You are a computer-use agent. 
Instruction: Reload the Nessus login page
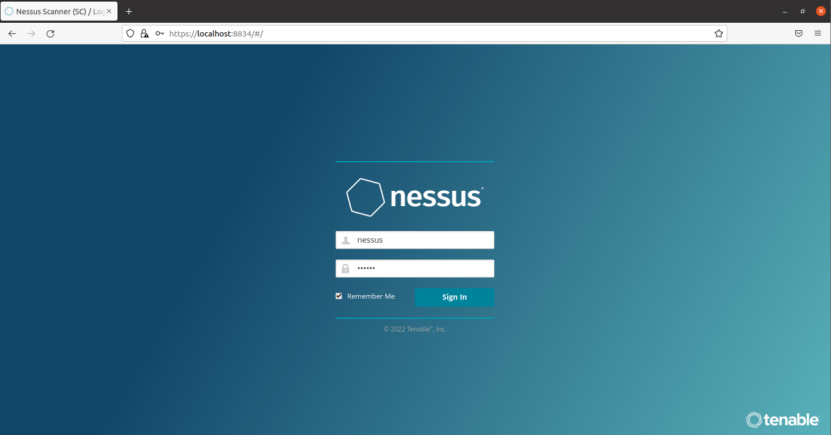[50, 33]
